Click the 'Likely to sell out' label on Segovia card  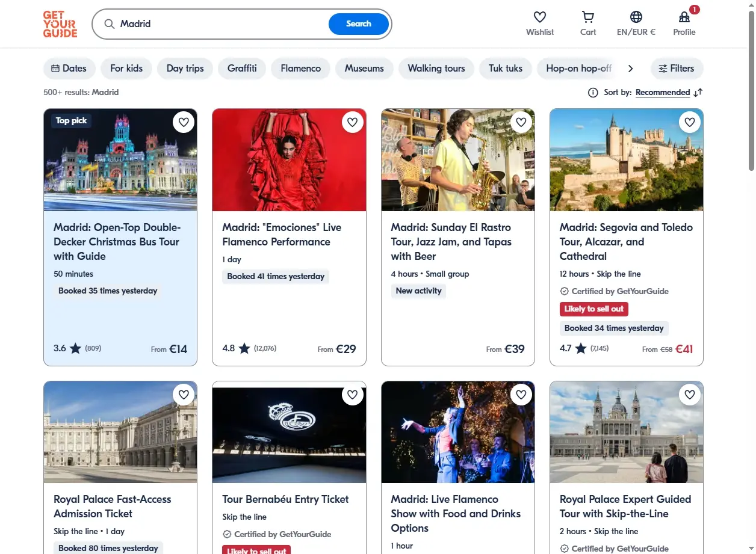[594, 309]
